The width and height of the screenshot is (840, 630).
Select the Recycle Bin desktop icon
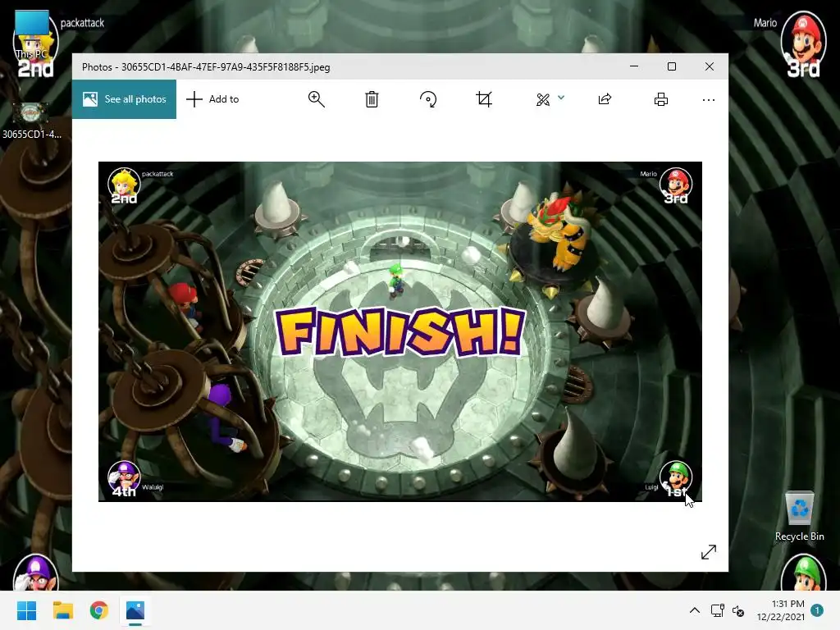pos(799,517)
